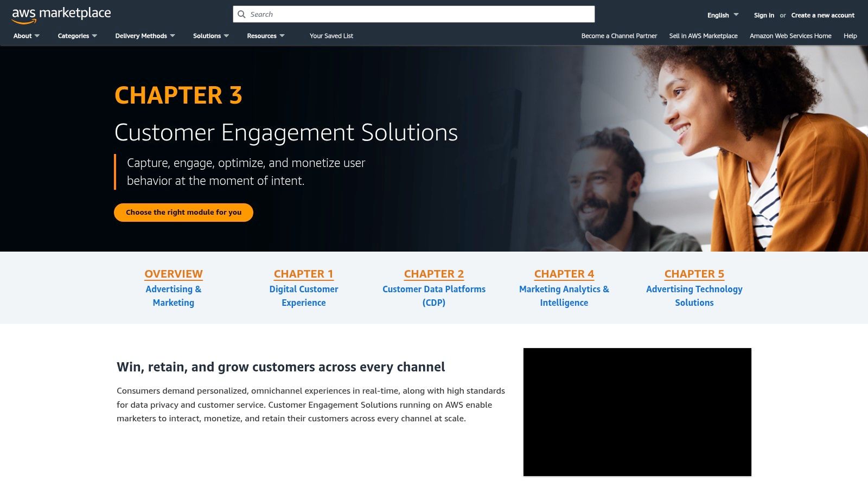Open Chapter 5 Advertising Technology Solutions
The width and height of the screenshot is (868, 488).
point(694,288)
